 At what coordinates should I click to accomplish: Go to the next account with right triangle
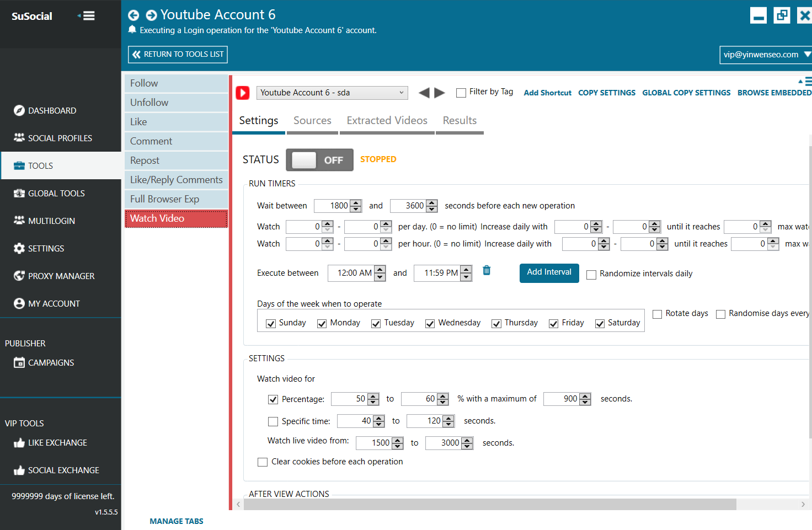click(440, 93)
